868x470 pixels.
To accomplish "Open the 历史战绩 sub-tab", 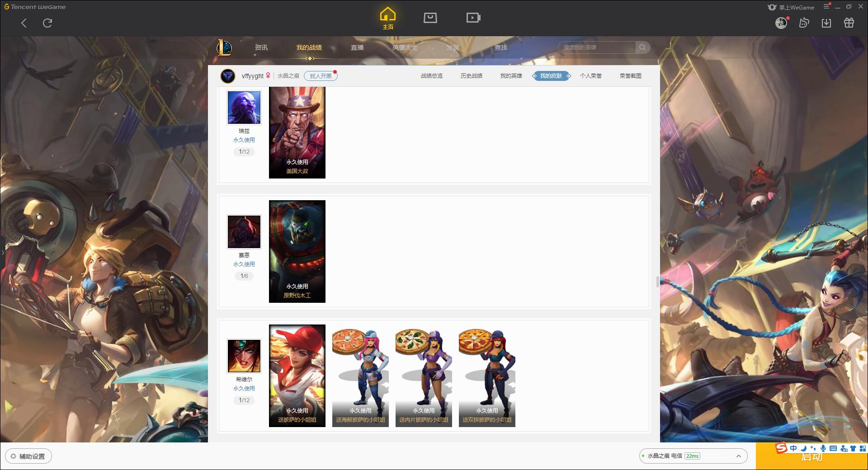I will pyautogui.click(x=472, y=76).
